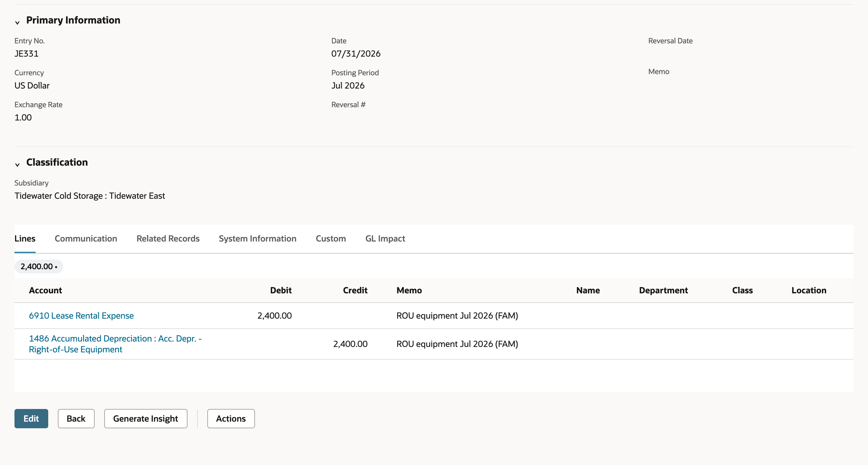Click memo text in Accumulated Depreciation row
Viewport: 868px width, 465px height.
click(x=457, y=344)
